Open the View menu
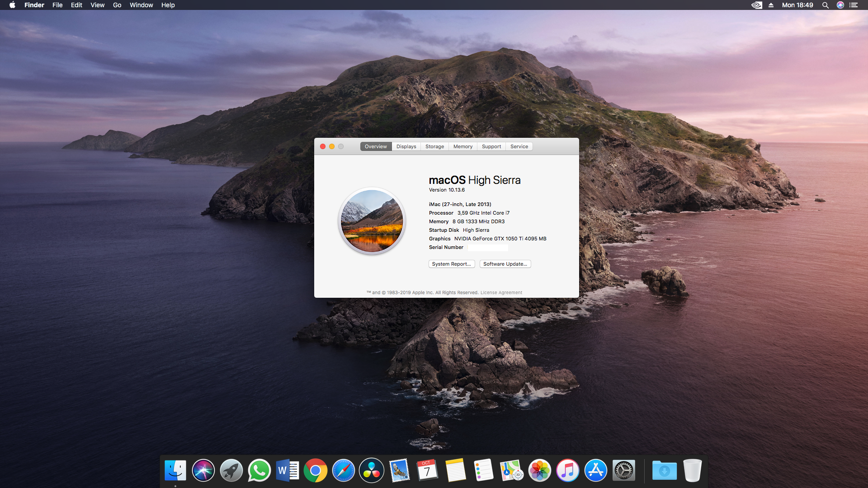 (x=97, y=5)
